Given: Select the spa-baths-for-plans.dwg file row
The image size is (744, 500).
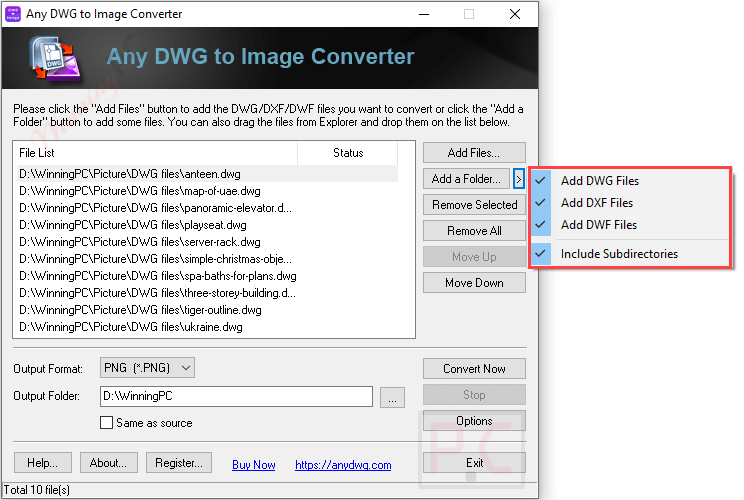Looking at the screenshot, I should pos(207,276).
